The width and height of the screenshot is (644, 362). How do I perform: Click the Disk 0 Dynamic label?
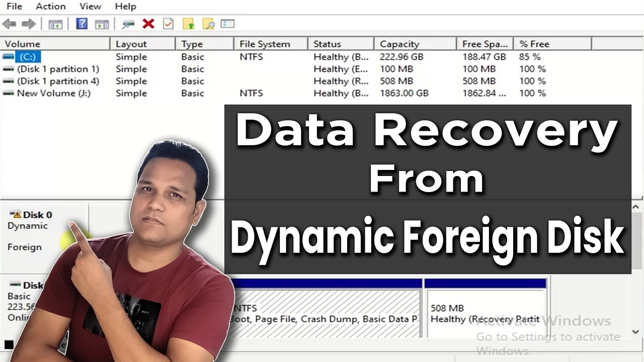point(27,226)
